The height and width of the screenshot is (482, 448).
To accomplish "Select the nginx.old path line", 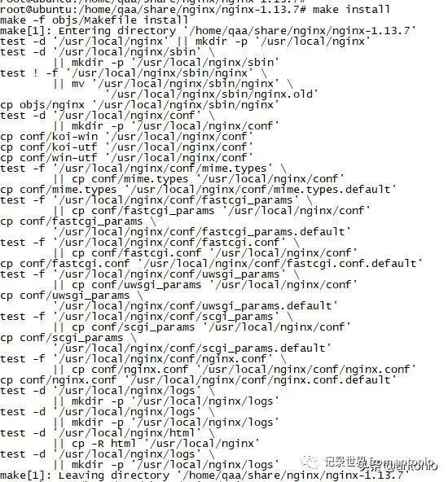I will (x=212, y=94).
